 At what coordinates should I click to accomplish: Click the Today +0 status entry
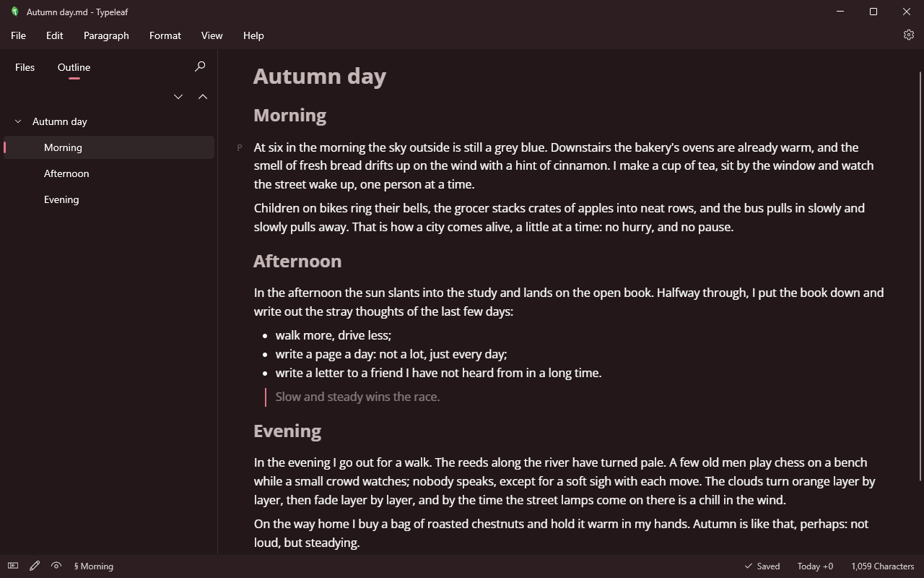pos(815,566)
